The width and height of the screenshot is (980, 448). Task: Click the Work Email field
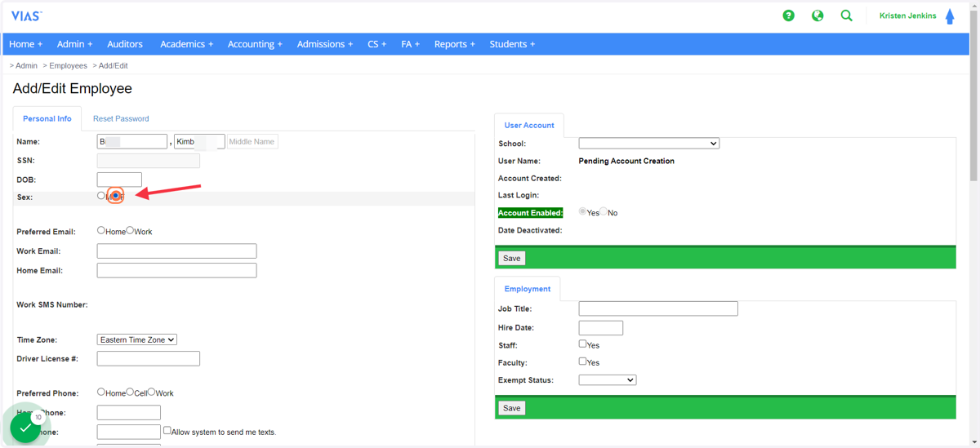176,251
